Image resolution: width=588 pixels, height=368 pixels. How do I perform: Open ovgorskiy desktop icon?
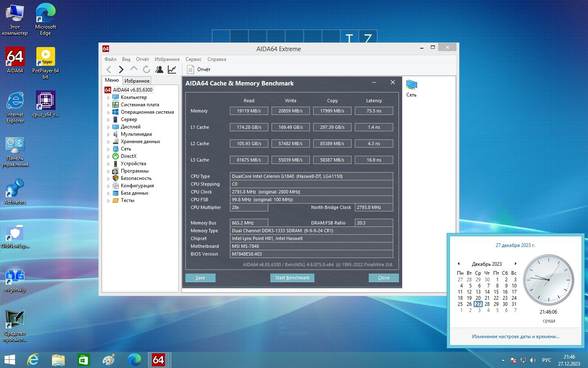[15, 280]
